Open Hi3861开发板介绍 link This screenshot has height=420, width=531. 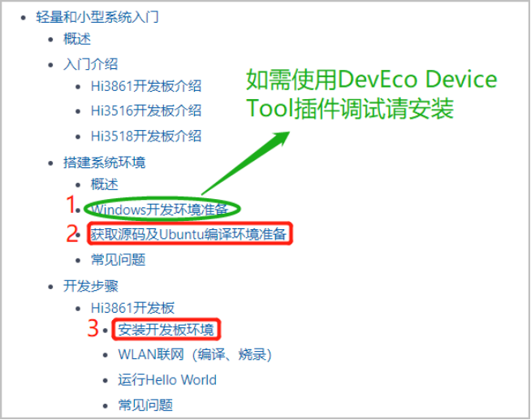(146, 86)
